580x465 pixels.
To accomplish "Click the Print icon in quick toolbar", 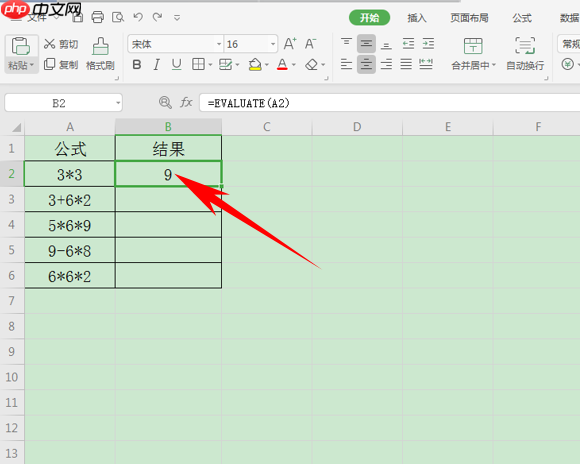I will pyautogui.click(x=98, y=17).
